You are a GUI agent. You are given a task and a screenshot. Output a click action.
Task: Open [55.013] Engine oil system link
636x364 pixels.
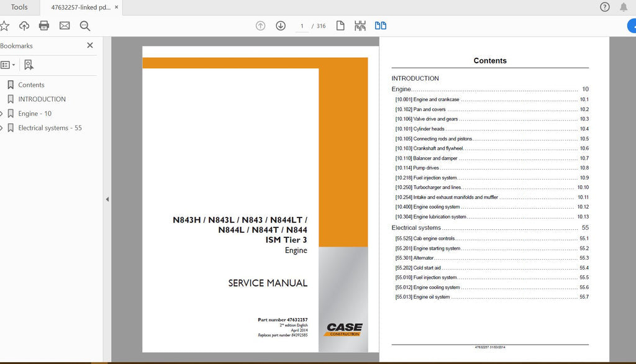click(x=492, y=297)
